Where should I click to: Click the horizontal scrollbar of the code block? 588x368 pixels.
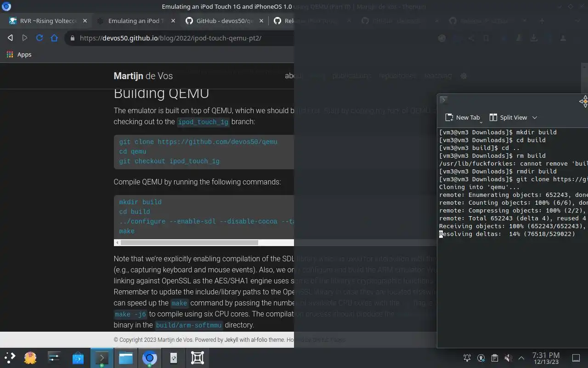point(189,242)
